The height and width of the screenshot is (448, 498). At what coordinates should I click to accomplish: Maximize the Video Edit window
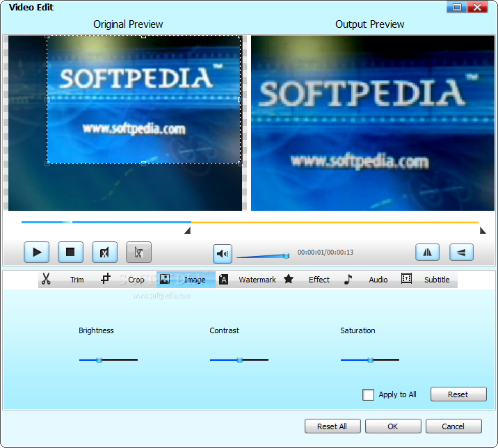coord(457,7)
